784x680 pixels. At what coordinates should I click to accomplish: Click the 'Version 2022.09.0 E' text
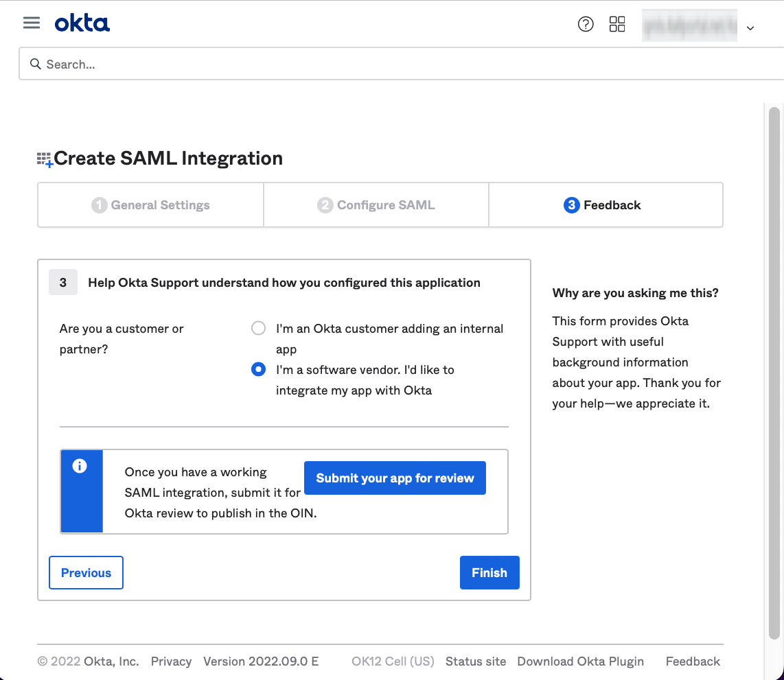pos(261,661)
